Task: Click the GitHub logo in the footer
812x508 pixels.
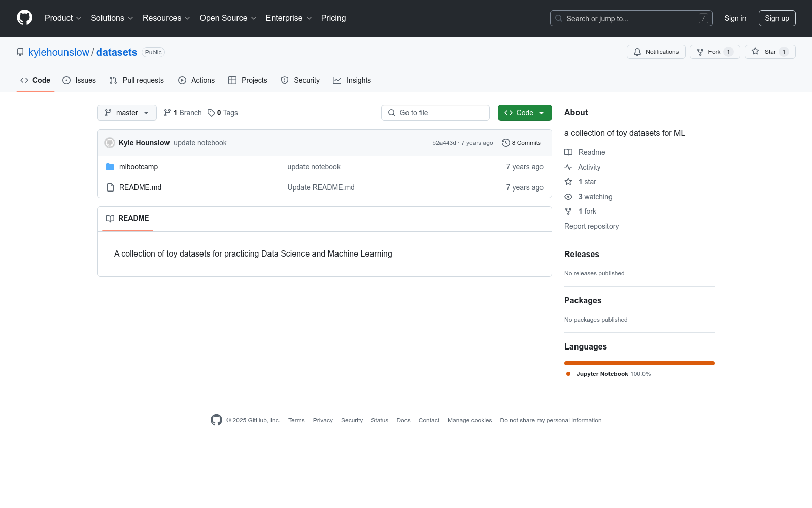Action: point(216,420)
